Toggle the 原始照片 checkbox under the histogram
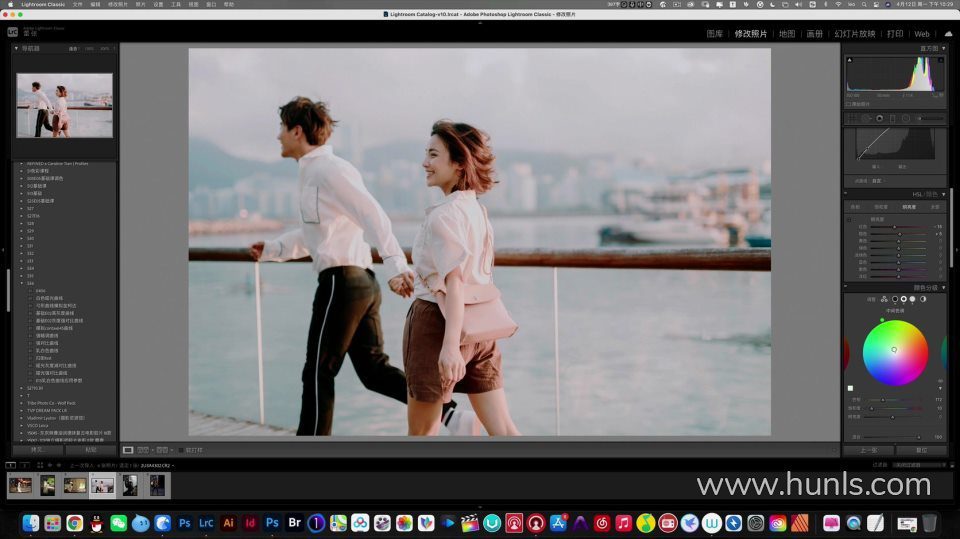960x539 pixels. coord(849,104)
